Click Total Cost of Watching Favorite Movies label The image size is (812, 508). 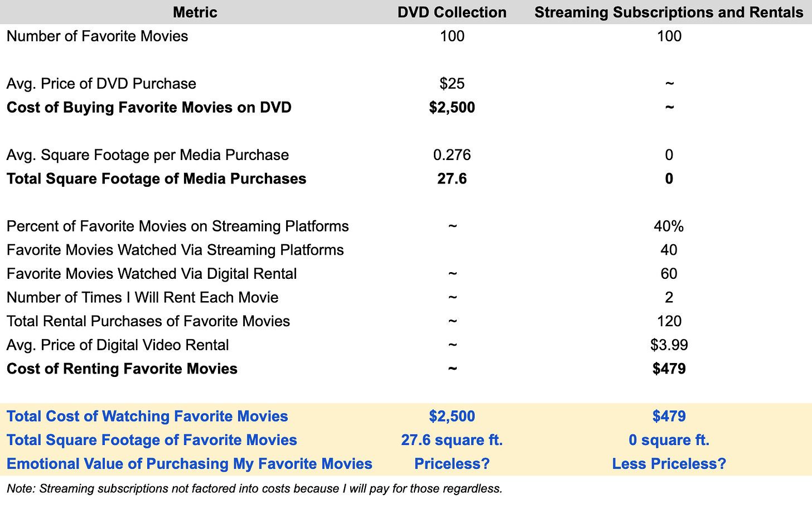[x=147, y=417]
